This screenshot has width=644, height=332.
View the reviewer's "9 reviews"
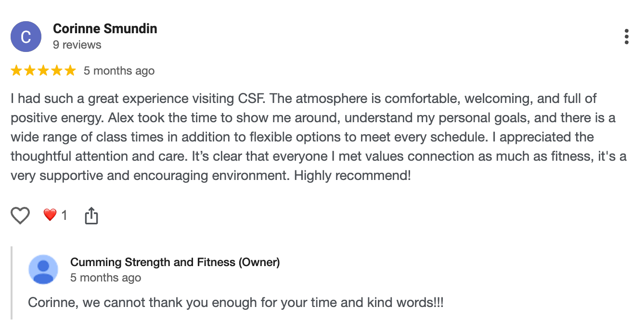coord(77,45)
